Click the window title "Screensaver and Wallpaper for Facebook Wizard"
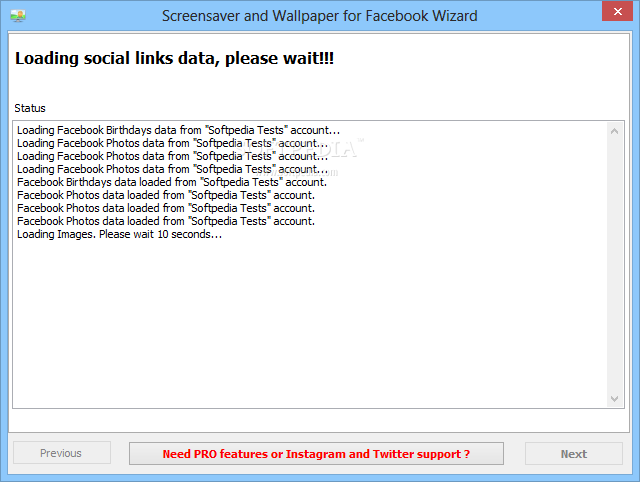Image resolution: width=640 pixels, height=482 pixels. click(320, 16)
